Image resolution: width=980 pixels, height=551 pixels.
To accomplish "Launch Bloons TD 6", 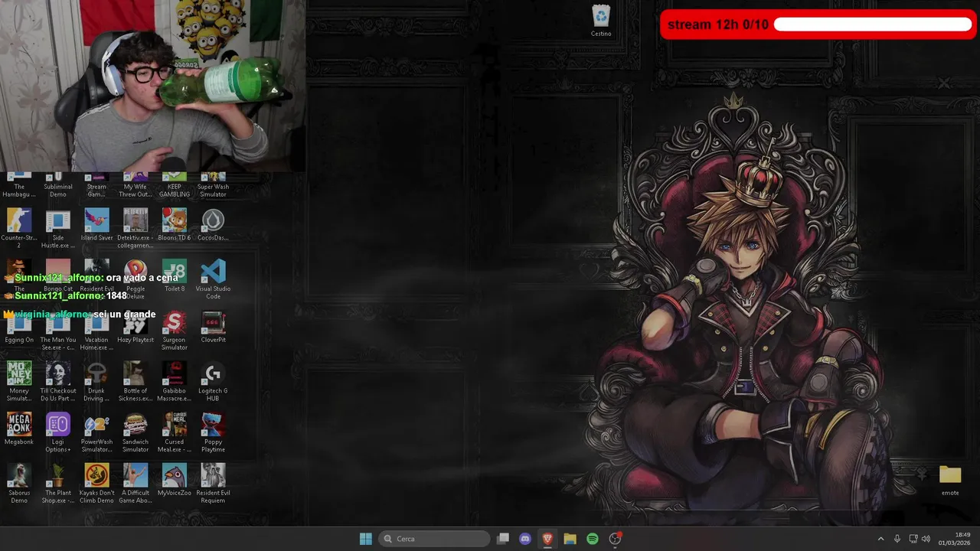I will coord(175,224).
